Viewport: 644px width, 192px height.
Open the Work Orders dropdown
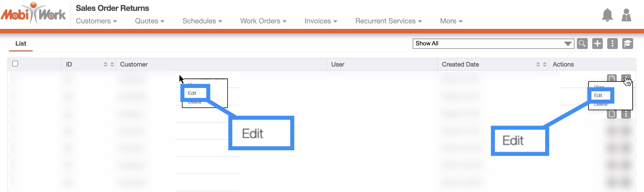(x=263, y=21)
